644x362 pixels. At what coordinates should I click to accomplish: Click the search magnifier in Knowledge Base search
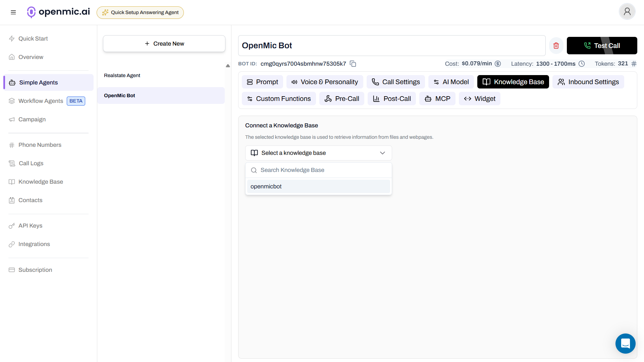point(254,170)
